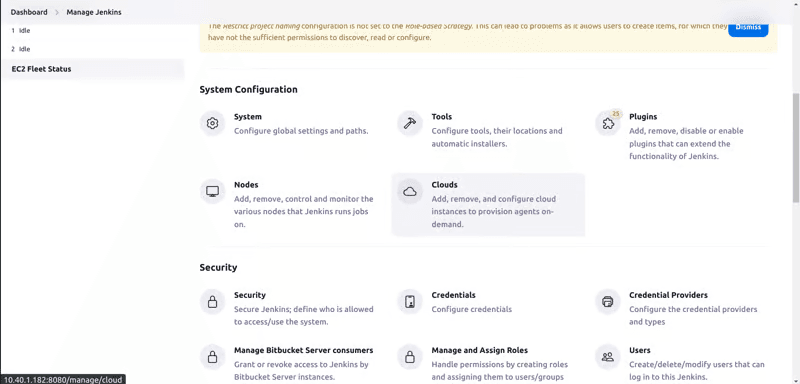
Task: Open the Credentials link
Action: point(454,295)
